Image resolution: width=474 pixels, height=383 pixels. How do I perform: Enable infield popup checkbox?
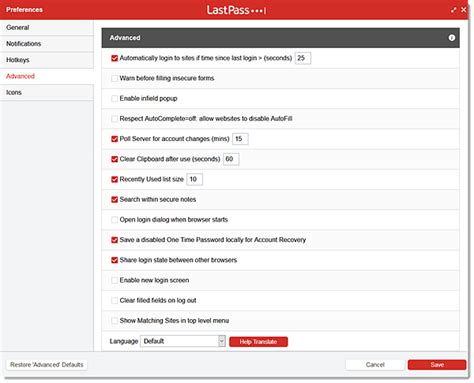(x=114, y=98)
